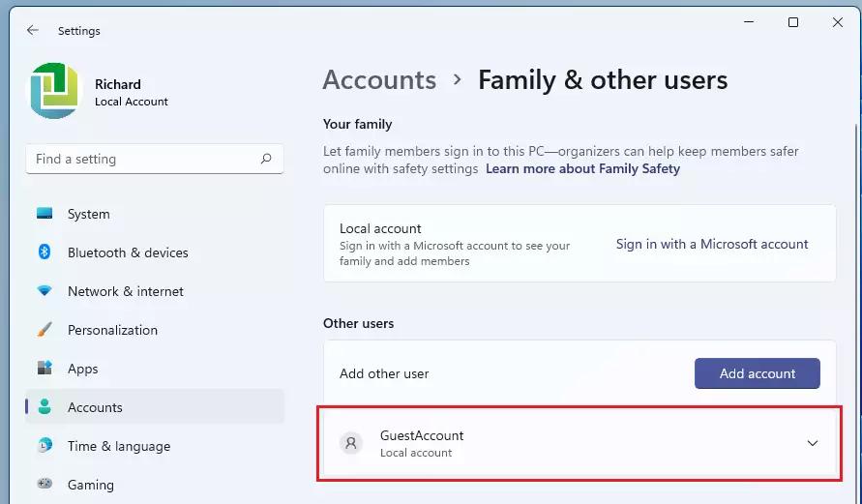862x504 pixels.
Task: Focus the Find a setting search box
Action: coord(145,159)
